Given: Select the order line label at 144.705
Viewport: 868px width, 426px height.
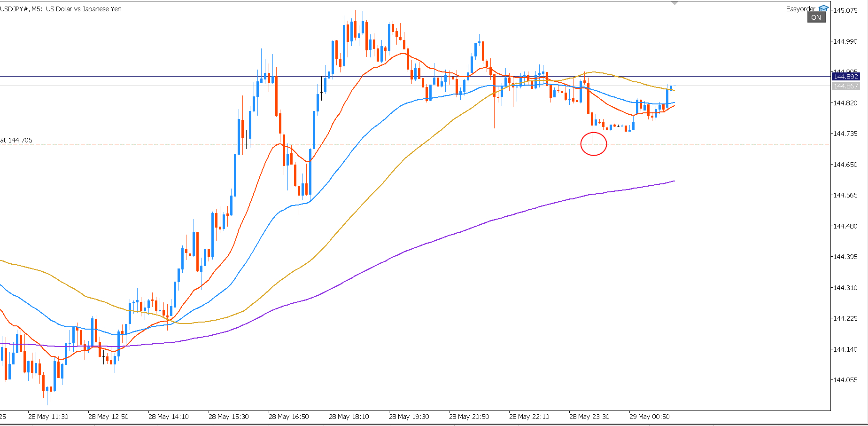Looking at the screenshot, I should pos(16,140).
